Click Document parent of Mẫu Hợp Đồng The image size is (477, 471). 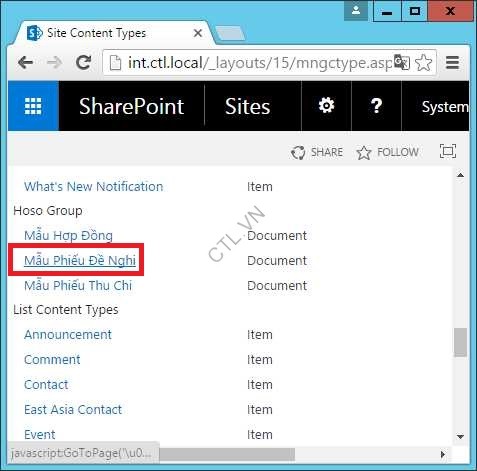point(277,236)
